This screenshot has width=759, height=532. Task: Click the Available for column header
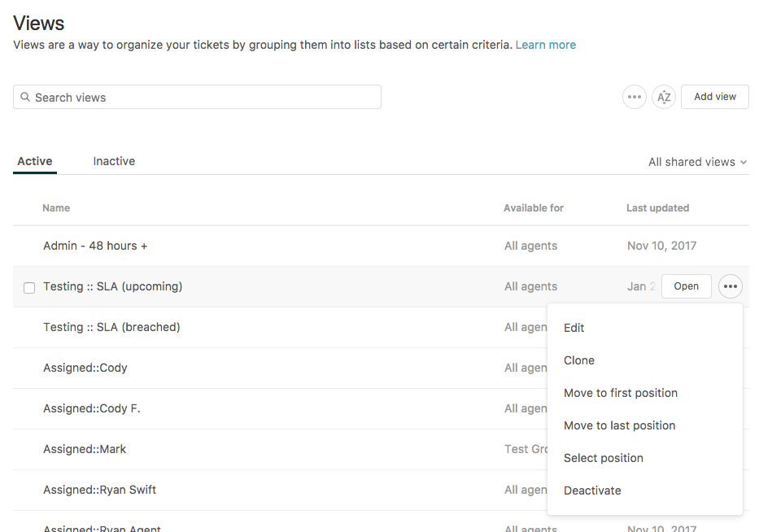534,207
